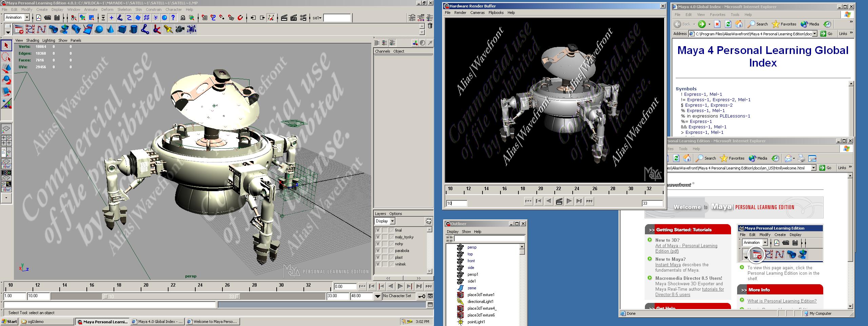The image size is (868, 326).
Task: Open the Instant Maya link
Action: (668, 265)
